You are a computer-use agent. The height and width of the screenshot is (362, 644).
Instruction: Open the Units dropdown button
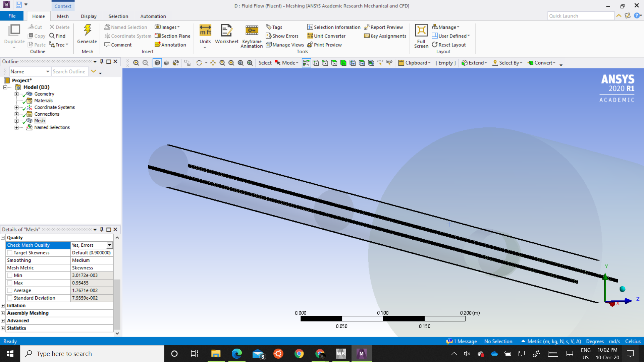(205, 36)
